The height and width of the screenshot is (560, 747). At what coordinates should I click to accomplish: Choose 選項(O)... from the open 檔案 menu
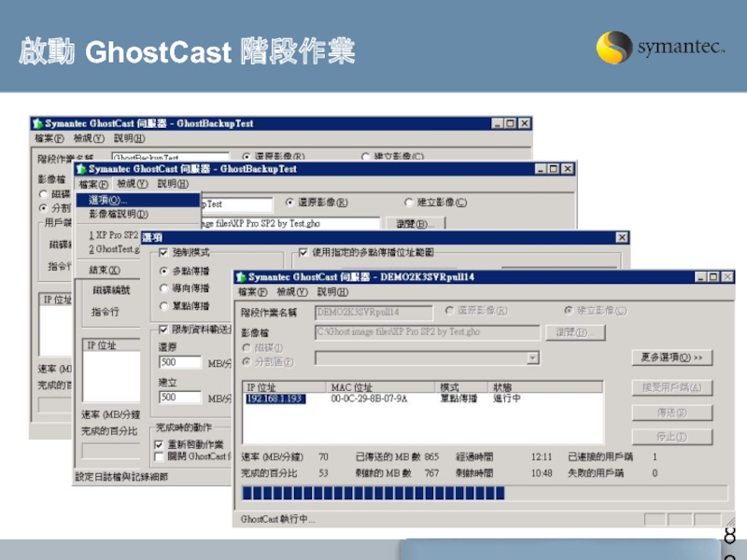tap(138, 200)
